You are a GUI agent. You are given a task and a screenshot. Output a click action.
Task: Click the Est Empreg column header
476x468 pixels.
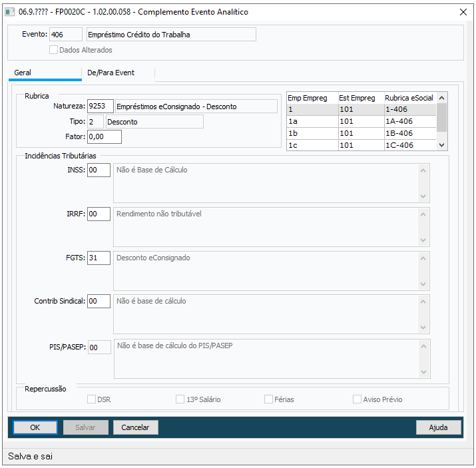pyautogui.click(x=361, y=98)
